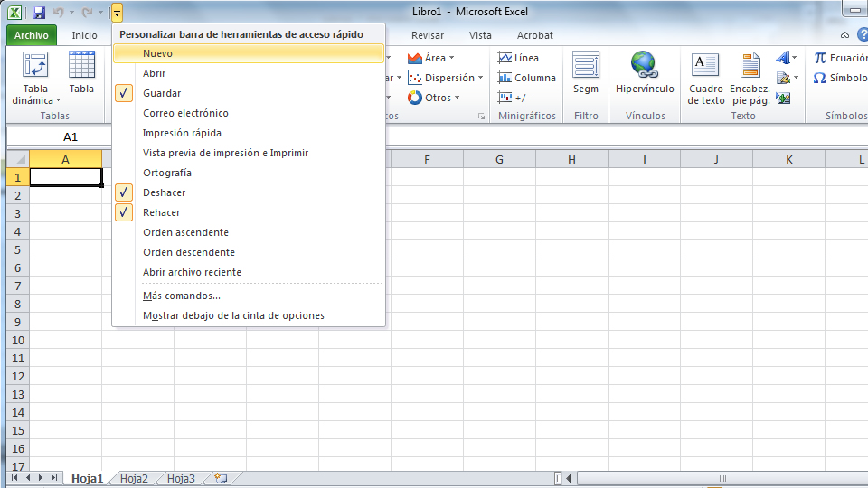Screen dimensions: 868x488
Task: Click the signature line icon
Action: (783, 78)
